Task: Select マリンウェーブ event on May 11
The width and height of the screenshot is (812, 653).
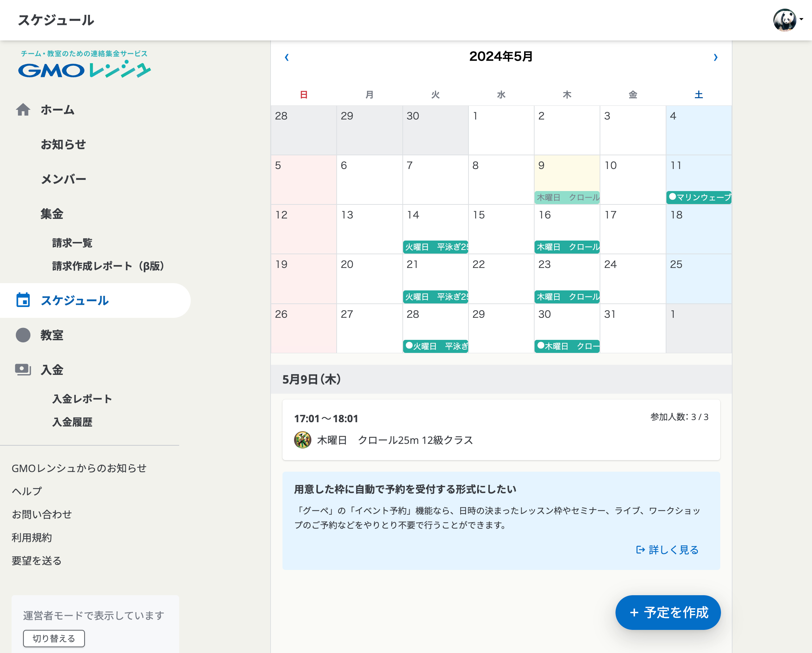Action: click(699, 197)
